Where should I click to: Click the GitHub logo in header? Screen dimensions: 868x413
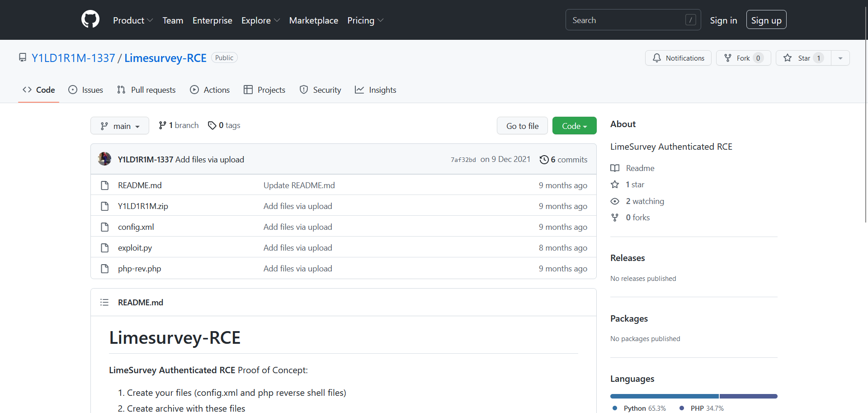coord(90,20)
